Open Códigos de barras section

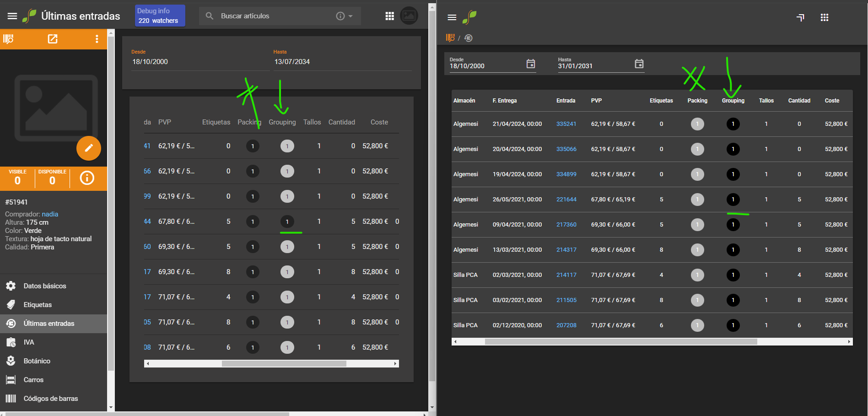coord(54,399)
